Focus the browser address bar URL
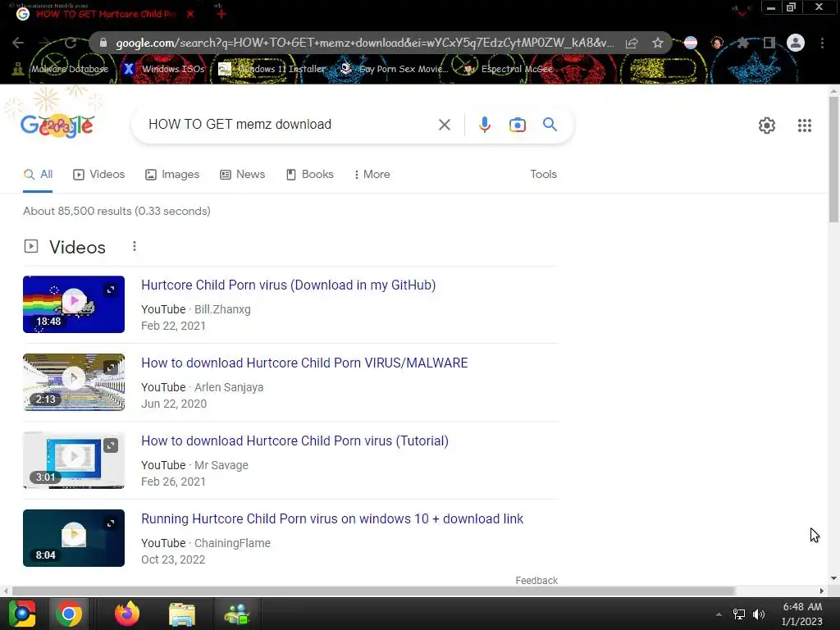The image size is (840, 630). [x=364, y=43]
